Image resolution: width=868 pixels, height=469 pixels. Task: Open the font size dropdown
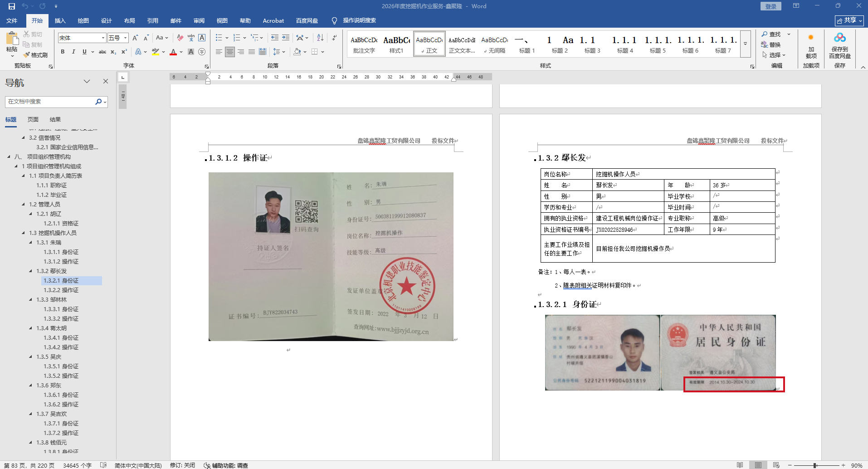tap(126, 38)
